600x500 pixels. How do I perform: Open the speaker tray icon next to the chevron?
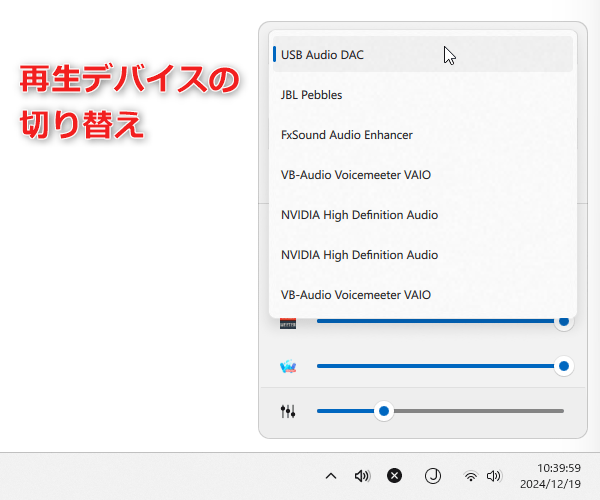(362, 476)
